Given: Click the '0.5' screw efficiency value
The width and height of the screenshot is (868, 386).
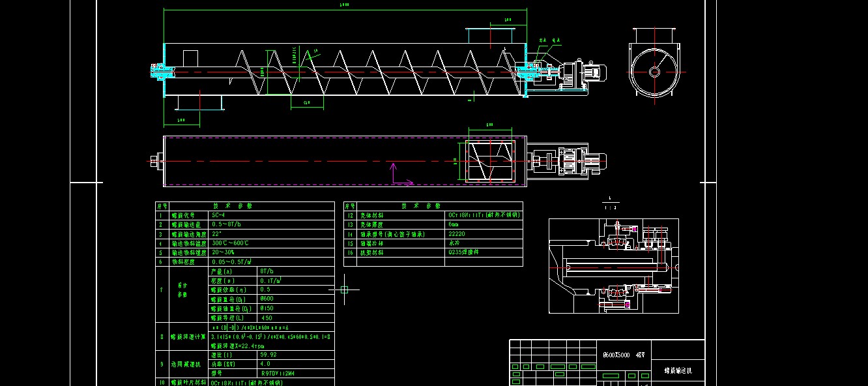Looking at the screenshot, I should (265, 289).
